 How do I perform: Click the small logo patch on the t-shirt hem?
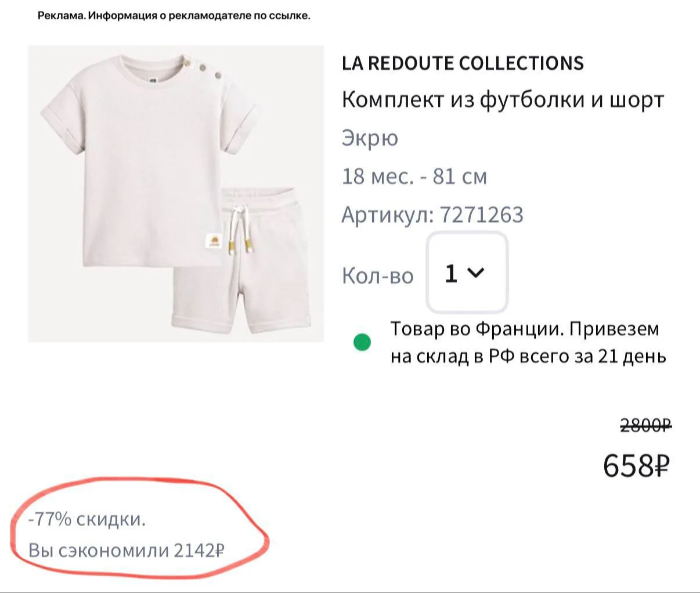click(x=214, y=241)
